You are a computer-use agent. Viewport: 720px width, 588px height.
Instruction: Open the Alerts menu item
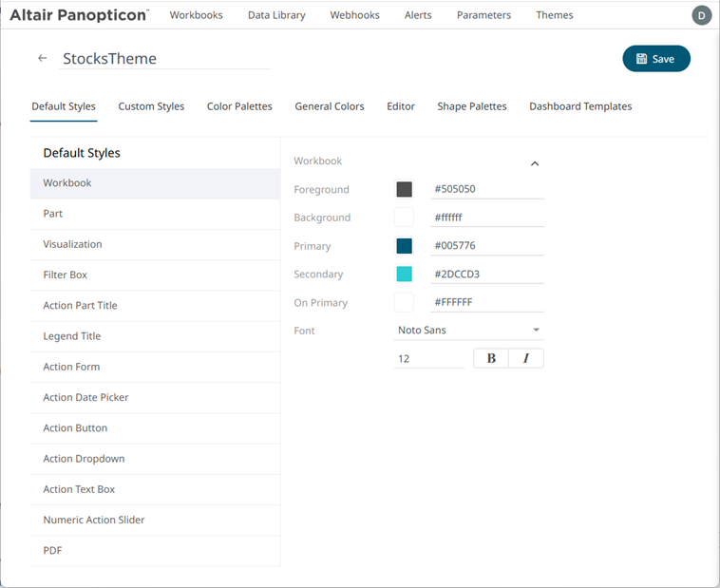click(418, 15)
